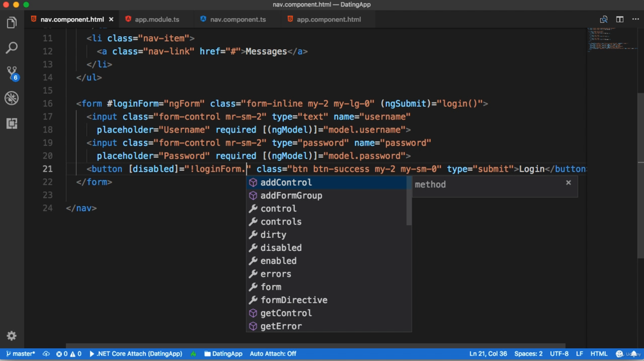Viewport: 644px width, 361px height.
Task: Click the closing </nav> tag
Action: coord(81,208)
